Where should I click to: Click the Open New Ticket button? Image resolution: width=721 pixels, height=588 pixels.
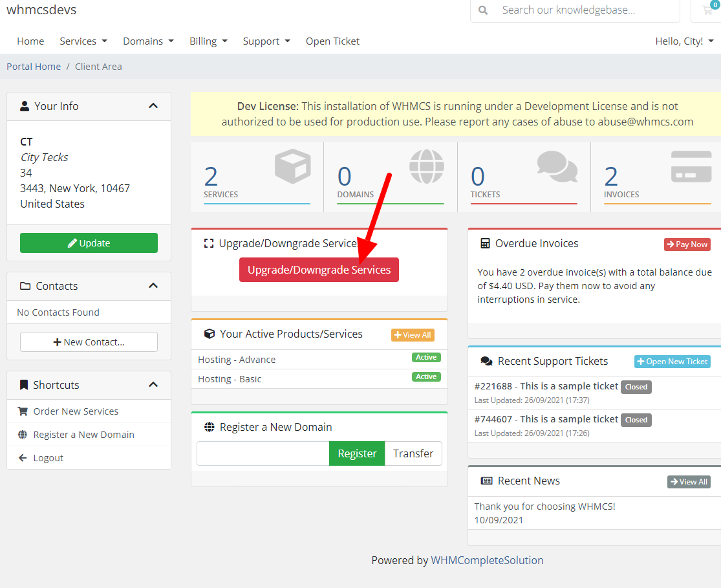pyautogui.click(x=673, y=362)
